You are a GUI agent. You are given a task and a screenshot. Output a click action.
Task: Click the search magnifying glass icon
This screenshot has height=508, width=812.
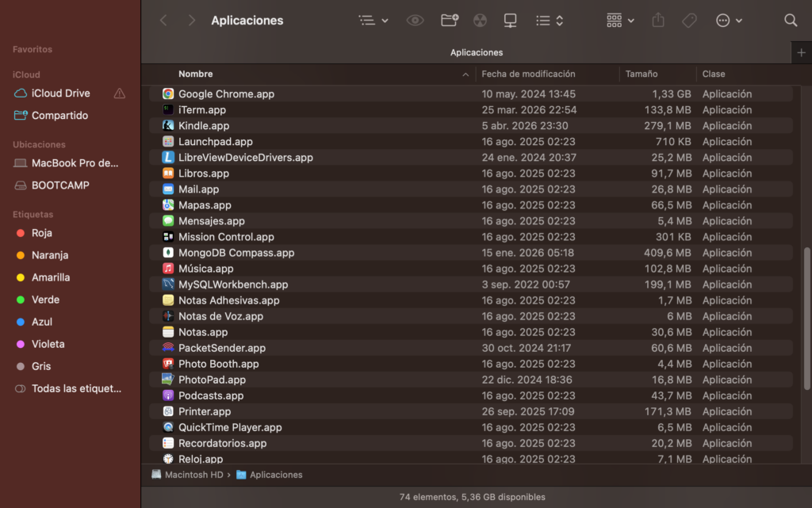pyautogui.click(x=791, y=21)
